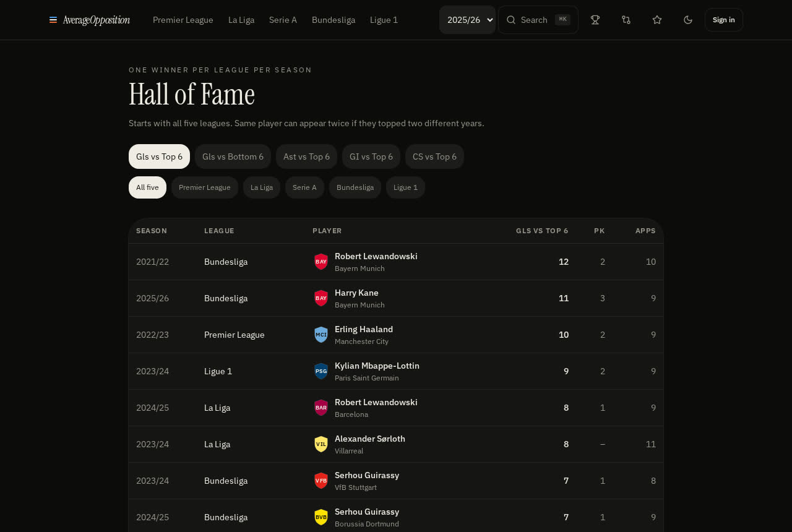Click Premier League cell in Haaland row
The width and height of the screenshot is (792, 532).
pos(235,335)
